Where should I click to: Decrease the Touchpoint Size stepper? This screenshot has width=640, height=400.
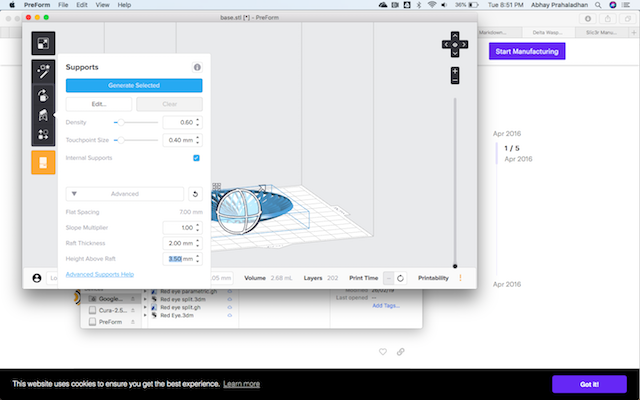(x=198, y=142)
